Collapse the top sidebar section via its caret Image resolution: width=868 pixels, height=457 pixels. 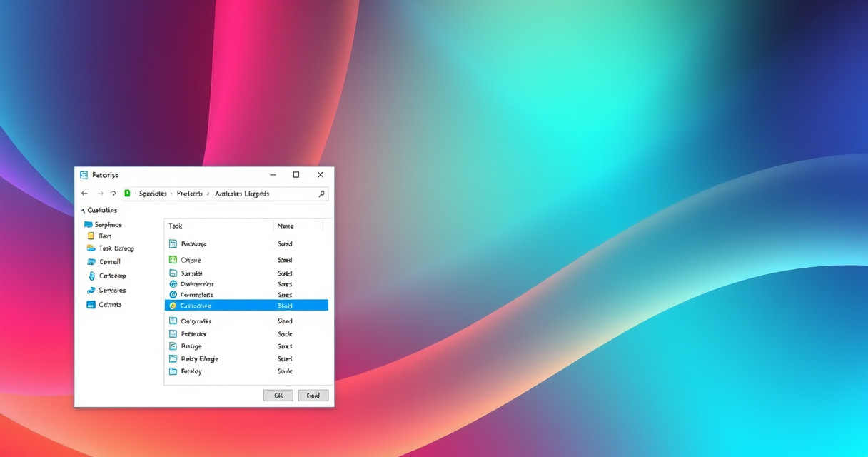pyautogui.click(x=83, y=211)
